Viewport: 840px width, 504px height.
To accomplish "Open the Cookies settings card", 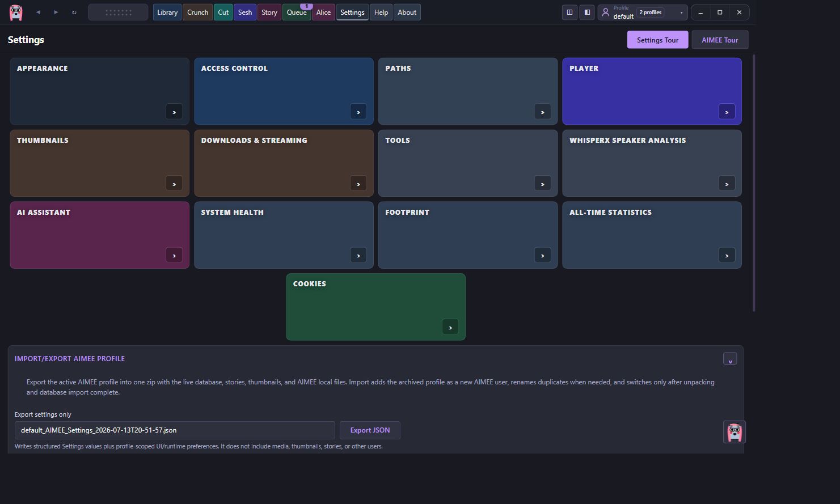I will click(375, 307).
